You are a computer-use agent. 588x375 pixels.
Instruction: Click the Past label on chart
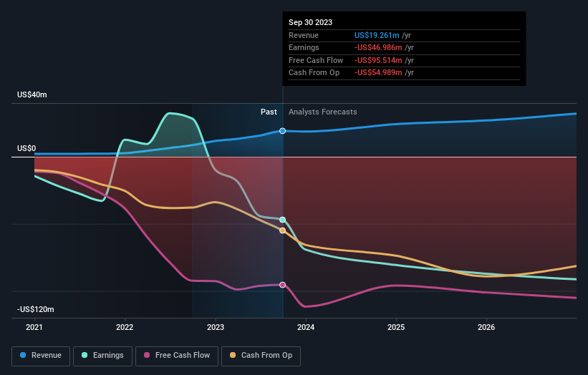click(x=269, y=112)
